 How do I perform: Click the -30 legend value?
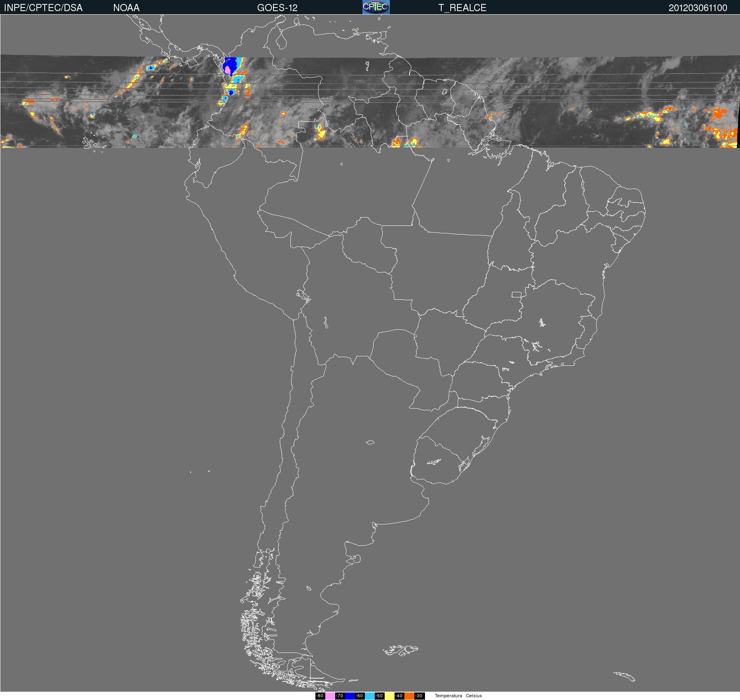tap(419, 696)
